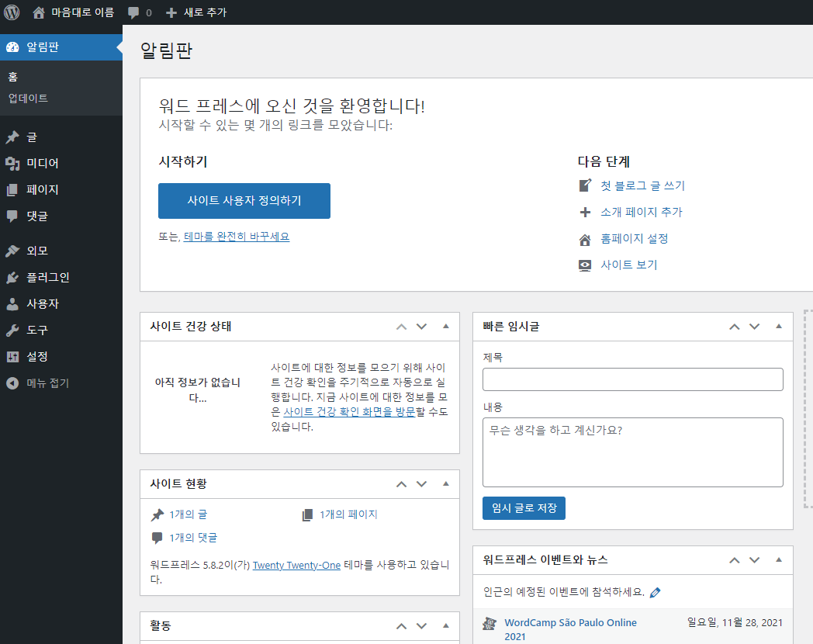
Task: Click the 도구 wrench icon
Action: click(x=12, y=331)
